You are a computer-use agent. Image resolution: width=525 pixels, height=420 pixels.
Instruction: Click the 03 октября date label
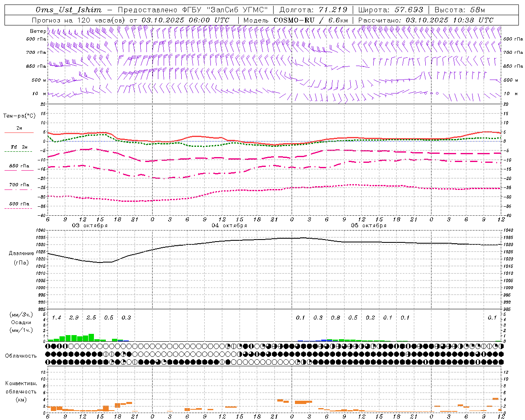(x=90, y=226)
